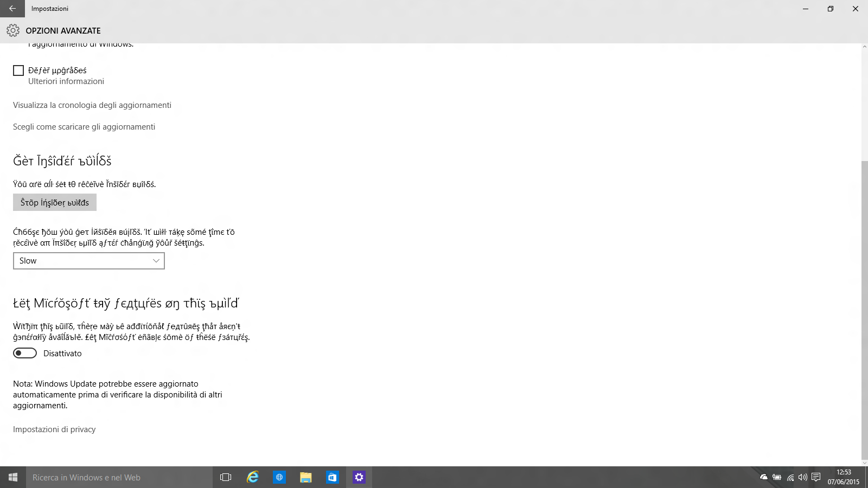Open the Slow insider ring dropdown
This screenshot has width=868, height=488.
pos(89,261)
